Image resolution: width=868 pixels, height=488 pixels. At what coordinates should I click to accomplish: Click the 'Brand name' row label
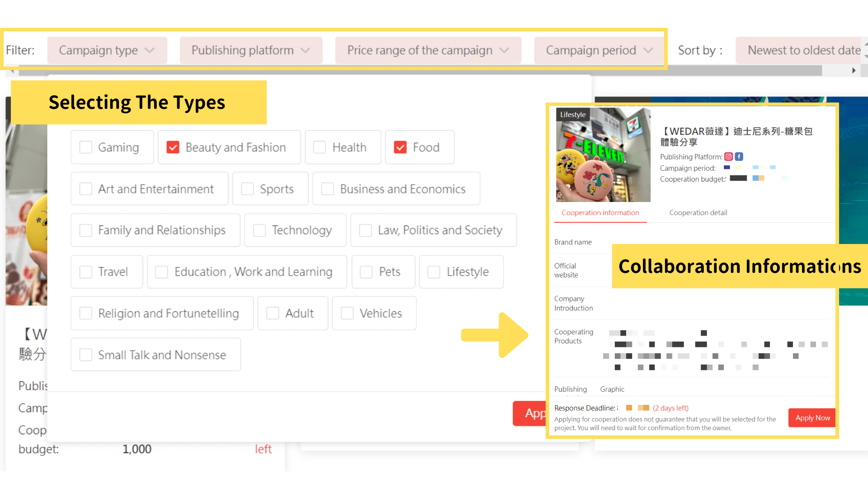pyautogui.click(x=573, y=242)
